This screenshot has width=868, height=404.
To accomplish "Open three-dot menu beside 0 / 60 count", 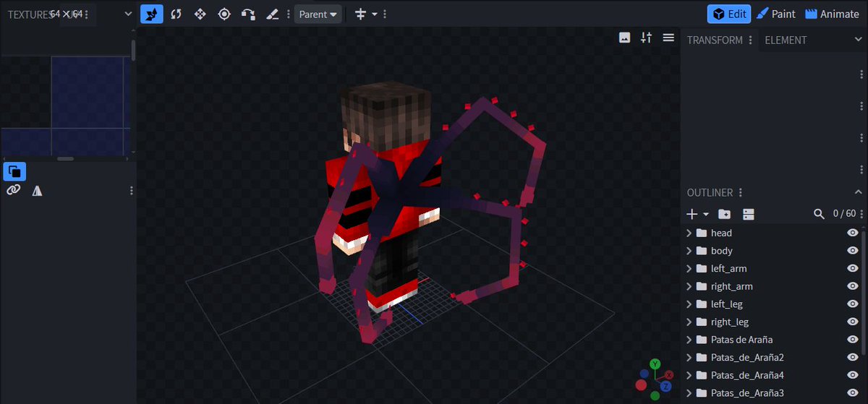I will (x=861, y=214).
